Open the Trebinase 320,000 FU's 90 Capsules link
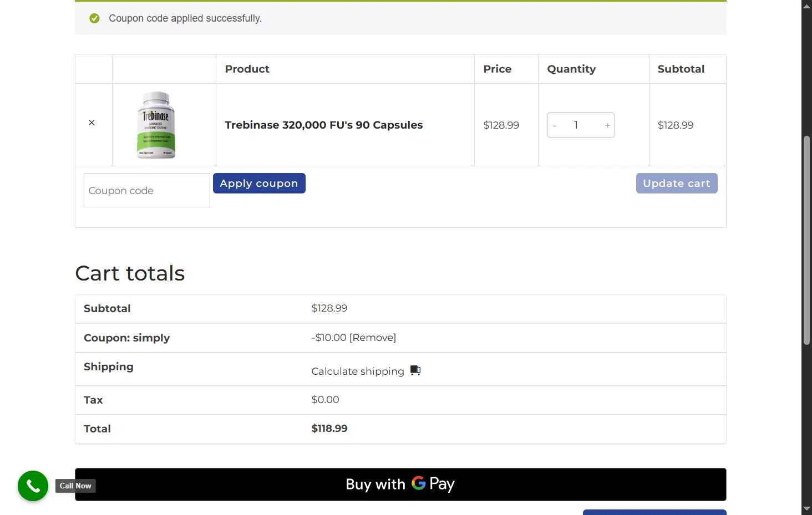Screen dimensions: 812x515 323,125
